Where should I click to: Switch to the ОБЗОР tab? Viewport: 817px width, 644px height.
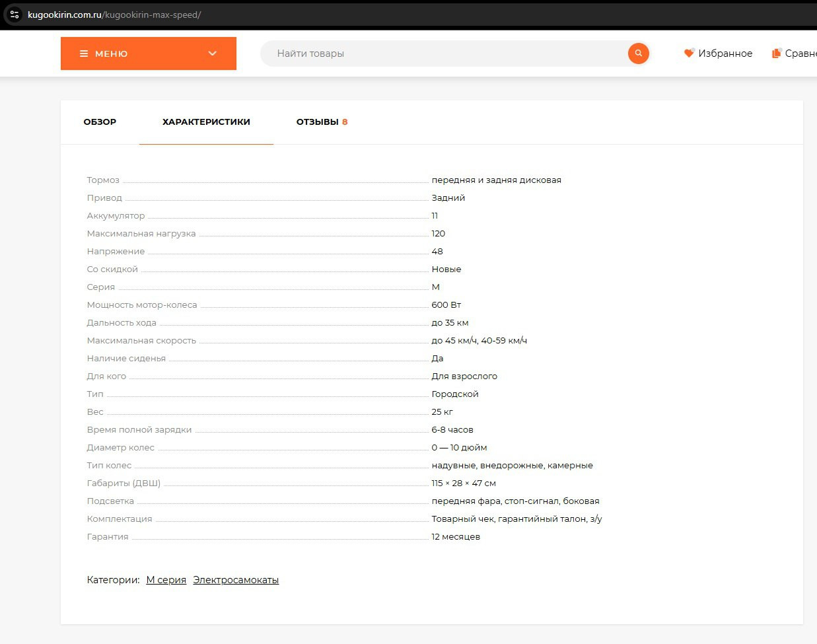(x=100, y=122)
